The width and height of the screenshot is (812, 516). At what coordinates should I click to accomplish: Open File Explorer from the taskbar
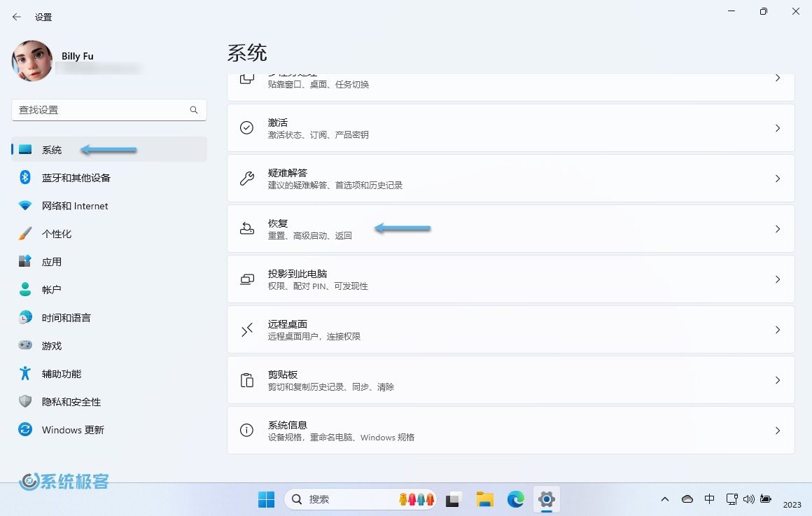click(x=484, y=499)
